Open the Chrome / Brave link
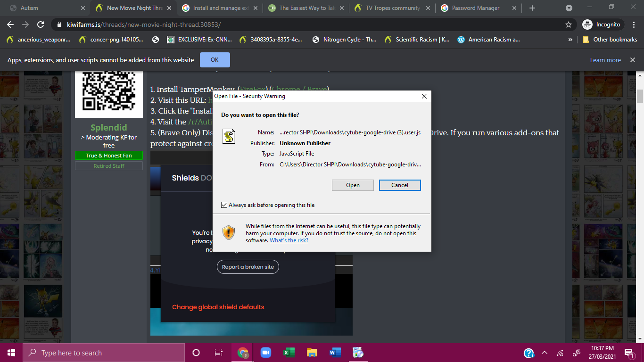 click(x=299, y=89)
